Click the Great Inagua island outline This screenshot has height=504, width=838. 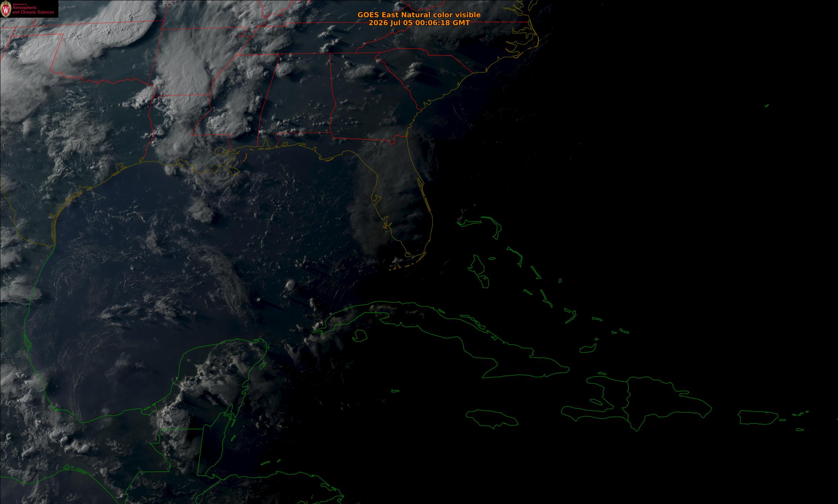point(587,349)
